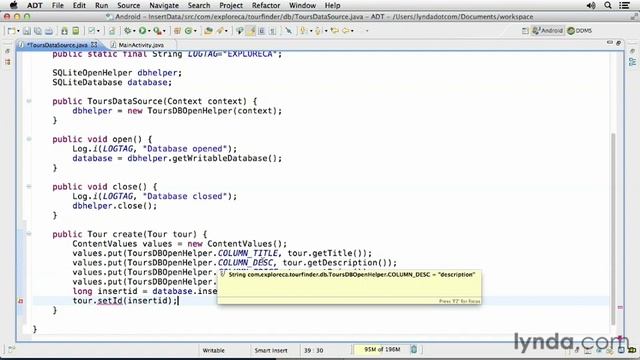The height and width of the screenshot is (360, 640).
Task: Open the File menu
Action: pos(58,5)
